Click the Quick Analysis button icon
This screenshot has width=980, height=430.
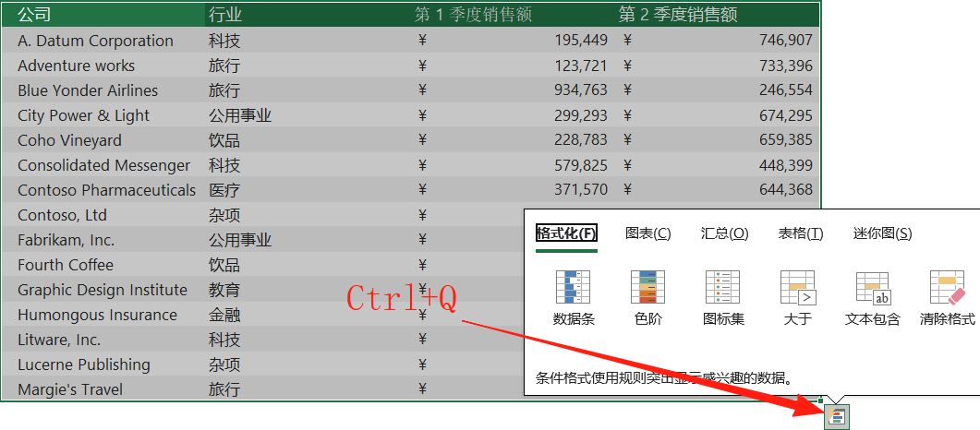837,415
